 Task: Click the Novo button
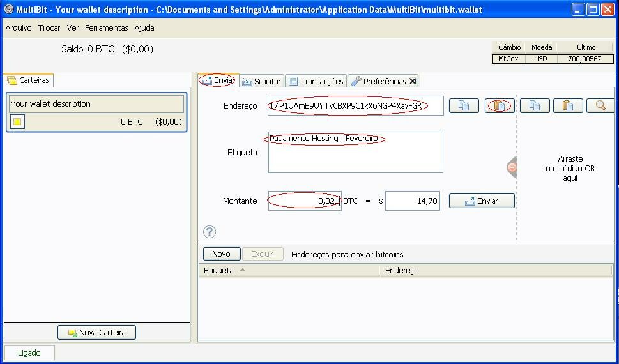click(x=222, y=254)
